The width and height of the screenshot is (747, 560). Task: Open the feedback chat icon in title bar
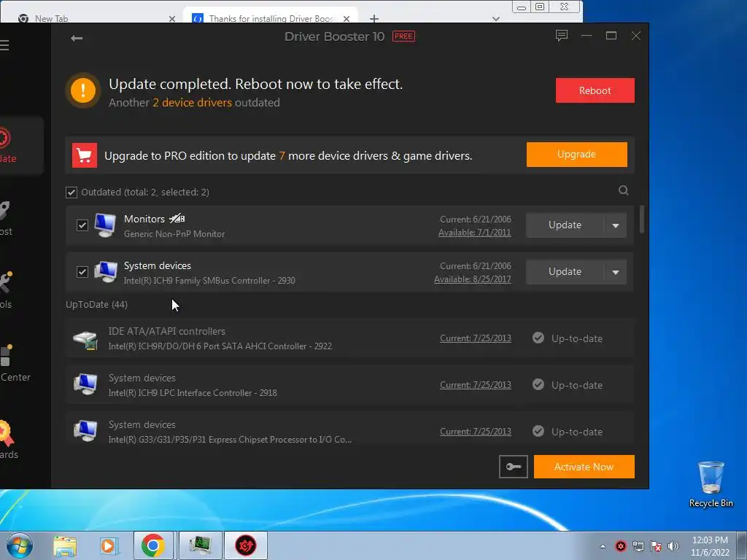[x=562, y=36]
